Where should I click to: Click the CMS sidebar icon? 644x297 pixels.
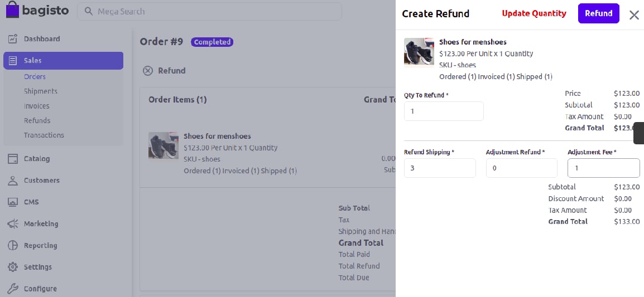[x=13, y=202]
